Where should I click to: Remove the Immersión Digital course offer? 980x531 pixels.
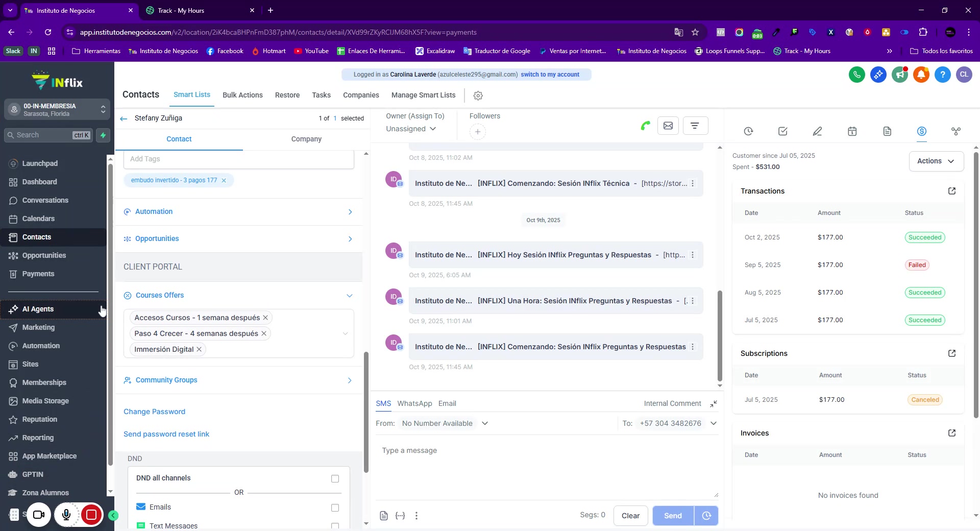(199, 349)
